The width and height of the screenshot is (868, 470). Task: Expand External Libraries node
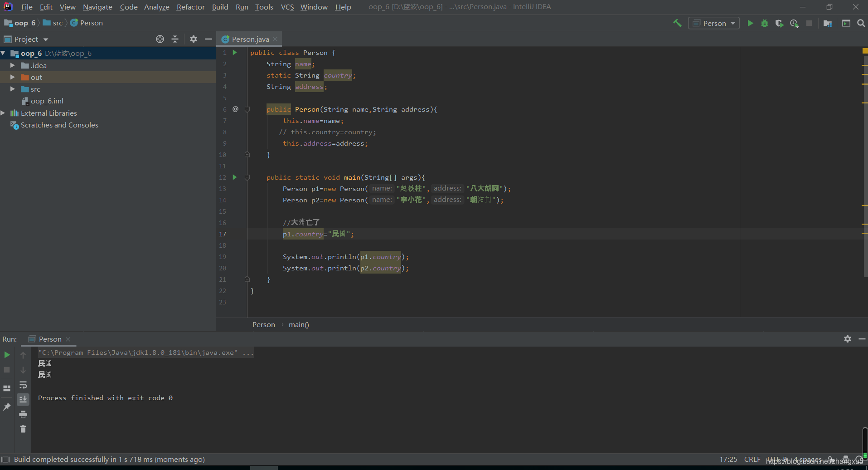(4, 113)
